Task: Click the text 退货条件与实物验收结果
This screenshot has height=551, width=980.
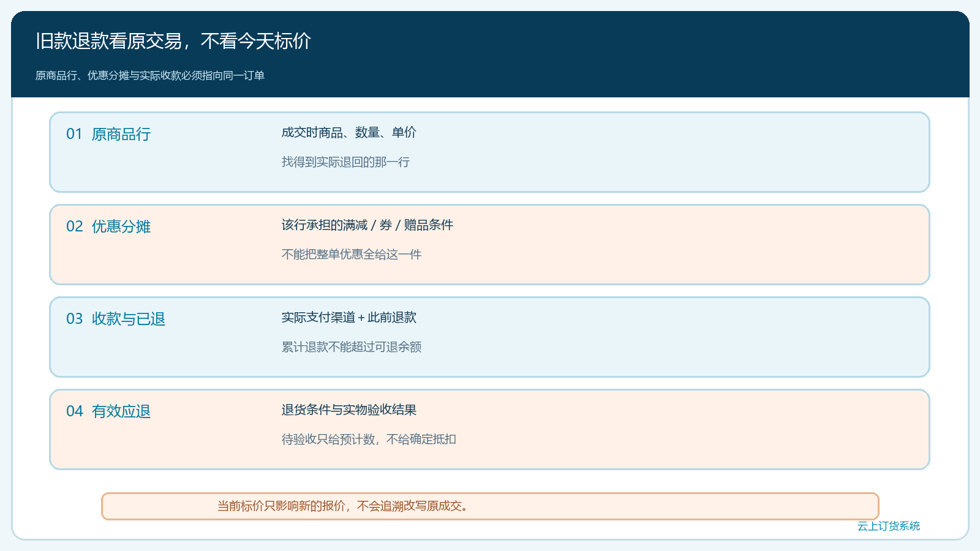Action: tap(349, 410)
